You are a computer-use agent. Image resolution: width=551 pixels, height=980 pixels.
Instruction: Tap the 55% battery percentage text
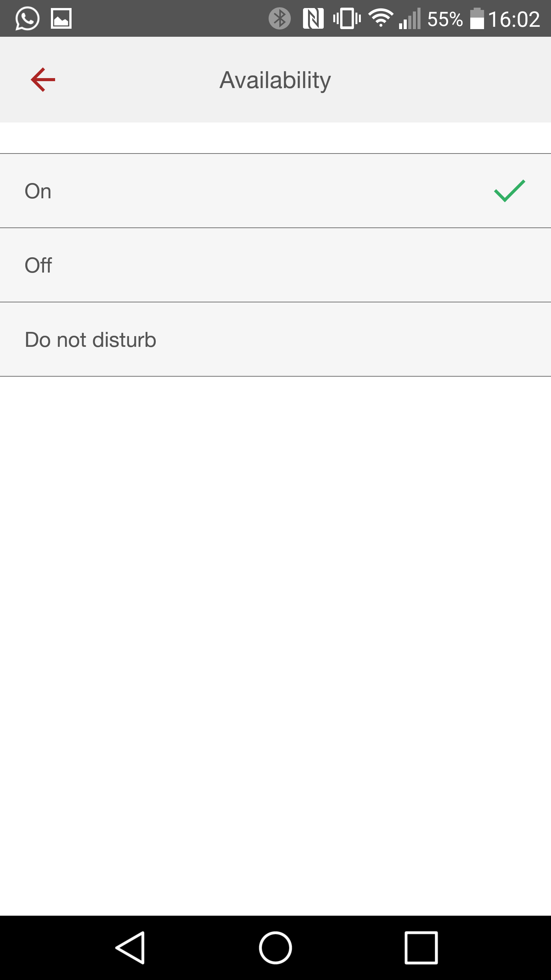click(x=446, y=19)
